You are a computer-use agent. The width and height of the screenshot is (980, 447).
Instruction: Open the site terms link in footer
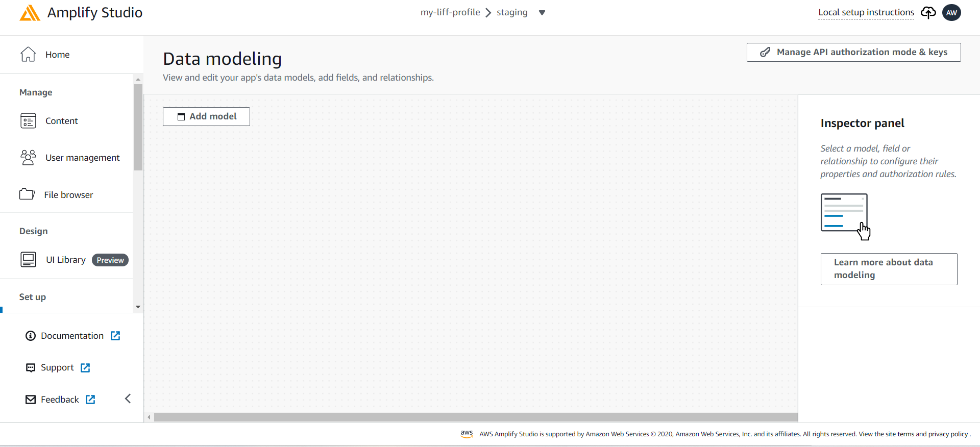tap(899, 434)
